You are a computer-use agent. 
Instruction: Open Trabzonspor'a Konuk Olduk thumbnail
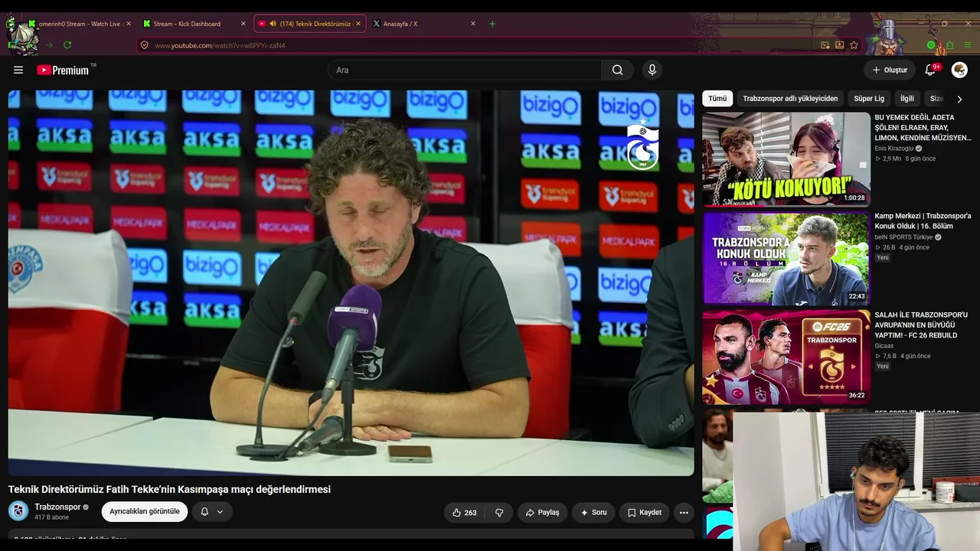click(x=786, y=259)
